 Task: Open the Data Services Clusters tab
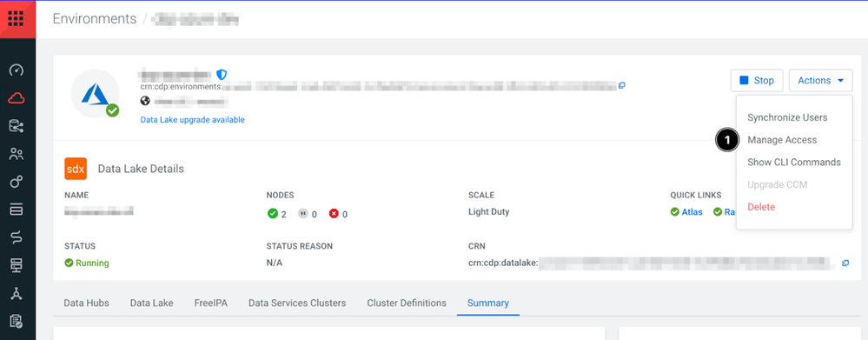[x=297, y=303]
